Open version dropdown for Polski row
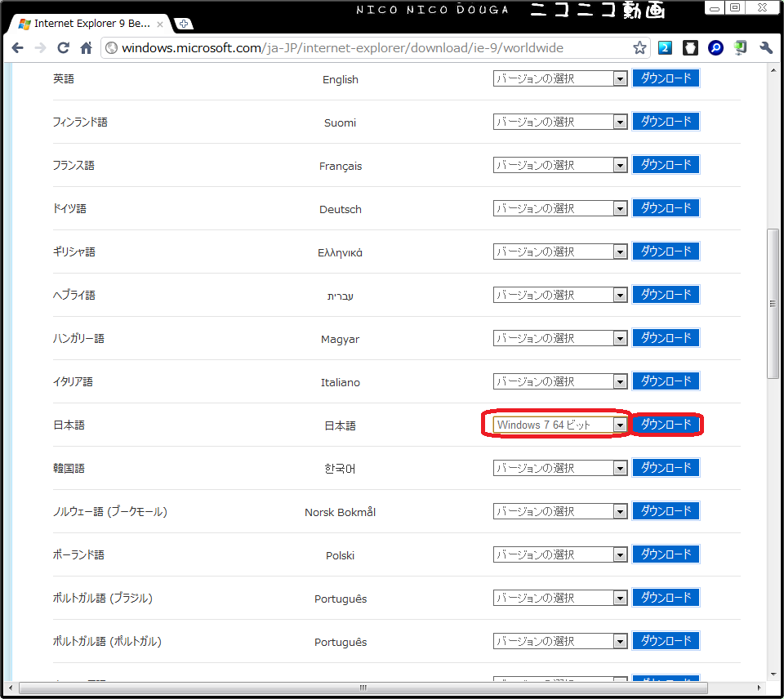 pyautogui.click(x=560, y=554)
